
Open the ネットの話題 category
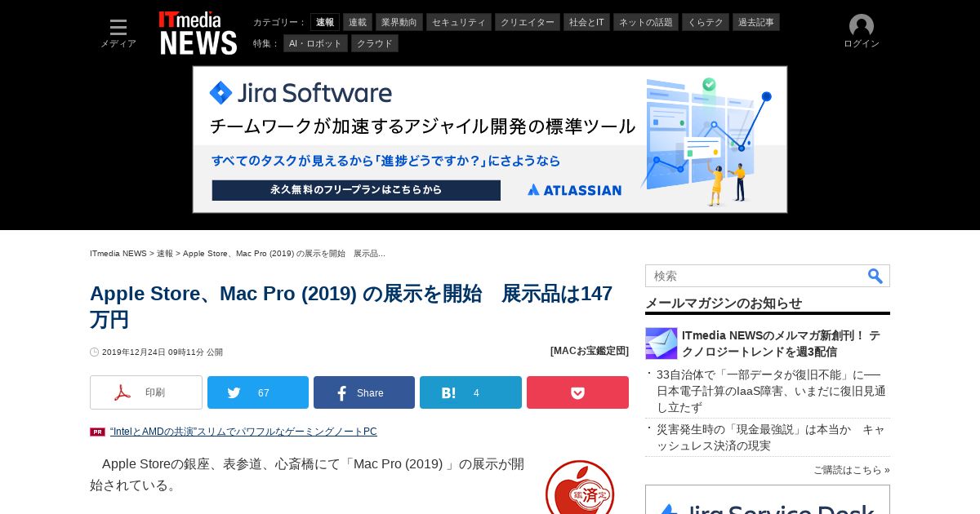646,22
